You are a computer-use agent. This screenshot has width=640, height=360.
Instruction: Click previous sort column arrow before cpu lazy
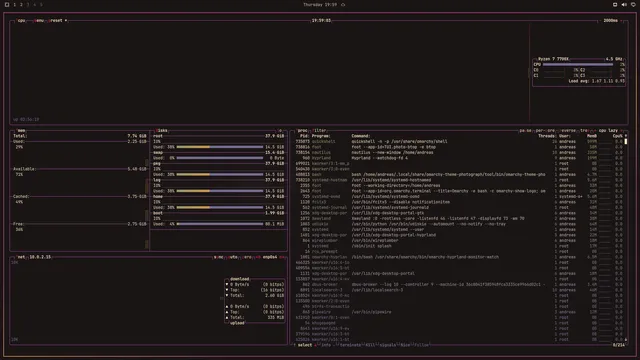click(595, 131)
